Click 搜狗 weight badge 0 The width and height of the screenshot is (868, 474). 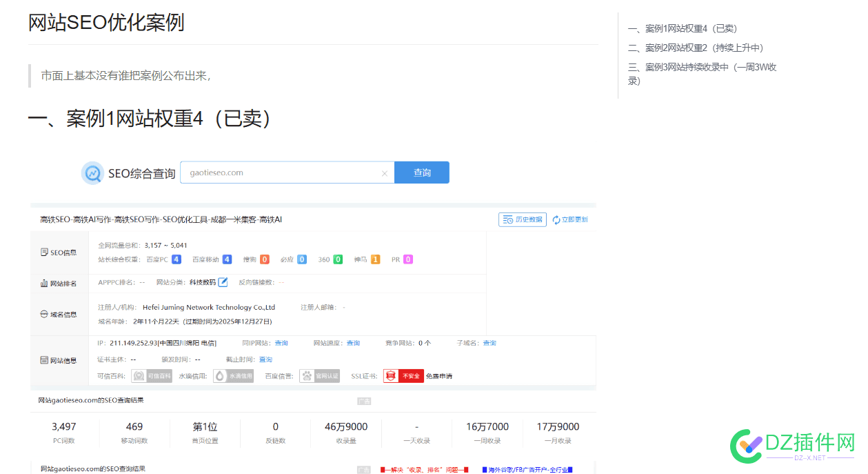click(x=265, y=259)
